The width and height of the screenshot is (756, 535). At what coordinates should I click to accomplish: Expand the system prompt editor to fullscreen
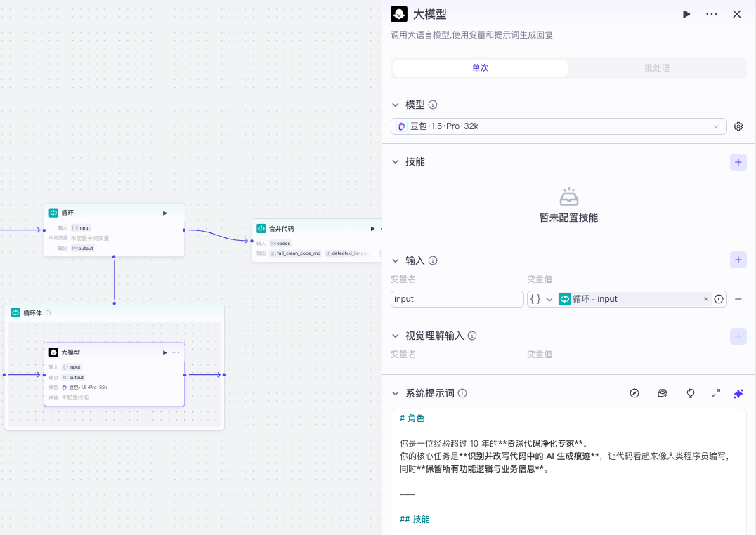[x=716, y=394]
